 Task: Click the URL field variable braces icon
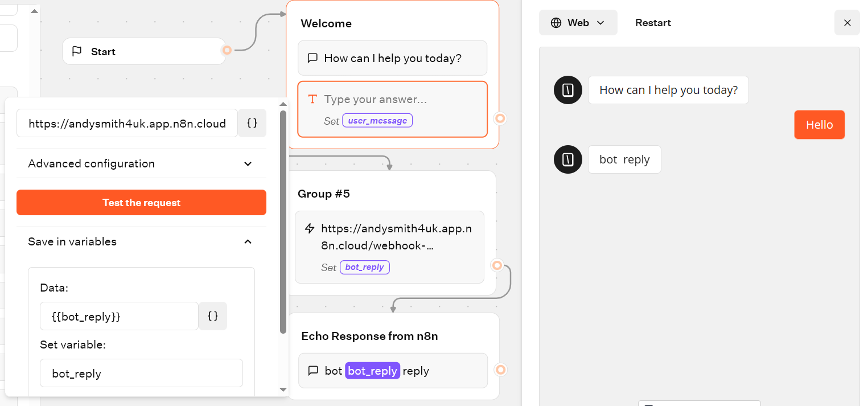[x=252, y=124]
